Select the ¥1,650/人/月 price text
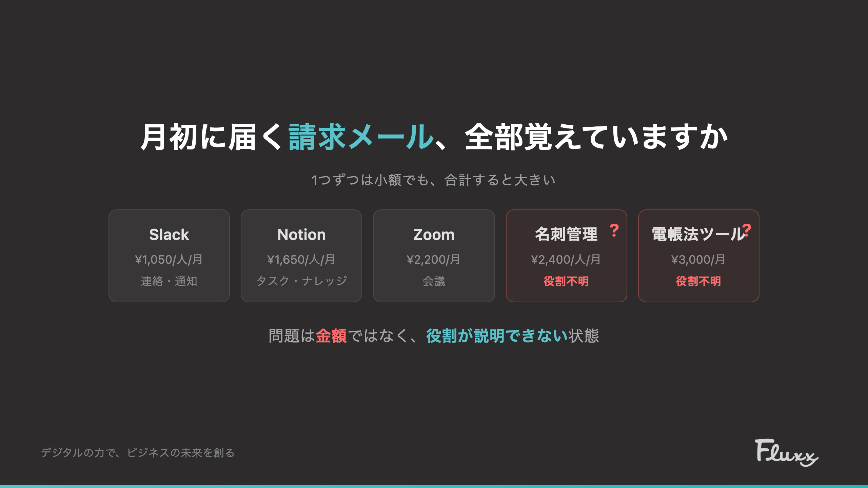868x488 pixels. [301, 260]
